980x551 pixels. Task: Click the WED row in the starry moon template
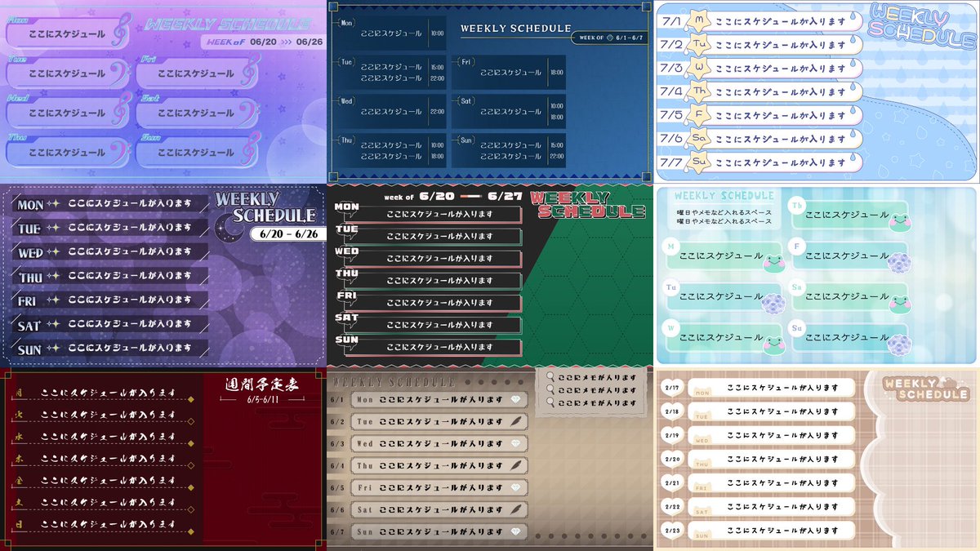click(x=111, y=252)
